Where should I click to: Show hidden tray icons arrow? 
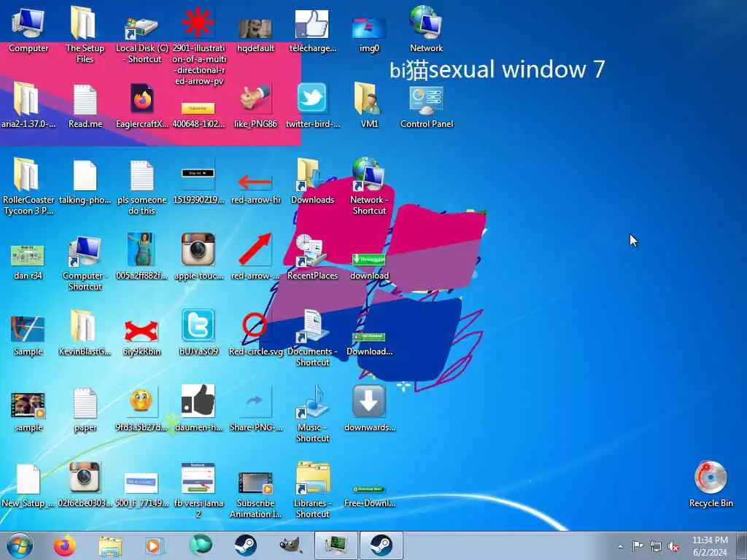[620, 546]
